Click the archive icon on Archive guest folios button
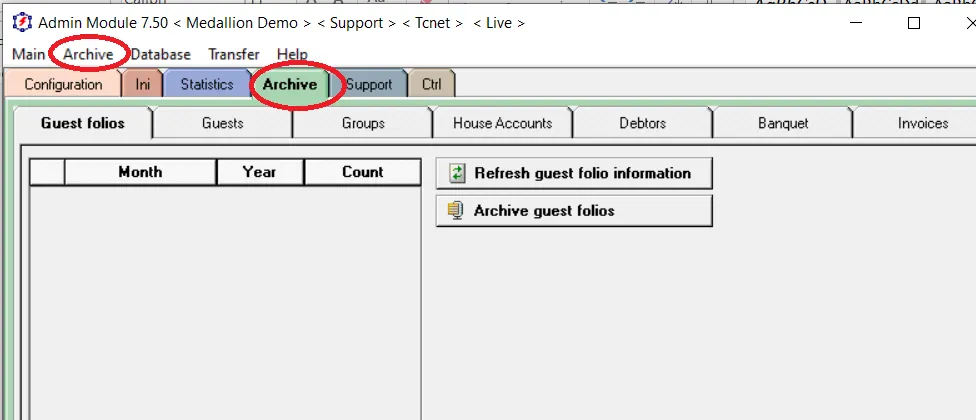Screen dimensions: 976x420 coord(456,211)
